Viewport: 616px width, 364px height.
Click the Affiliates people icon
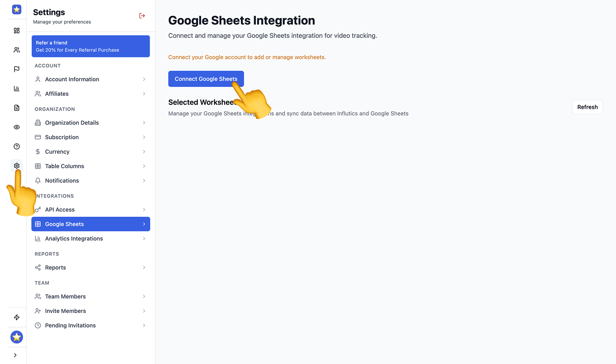pyautogui.click(x=38, y=94)
